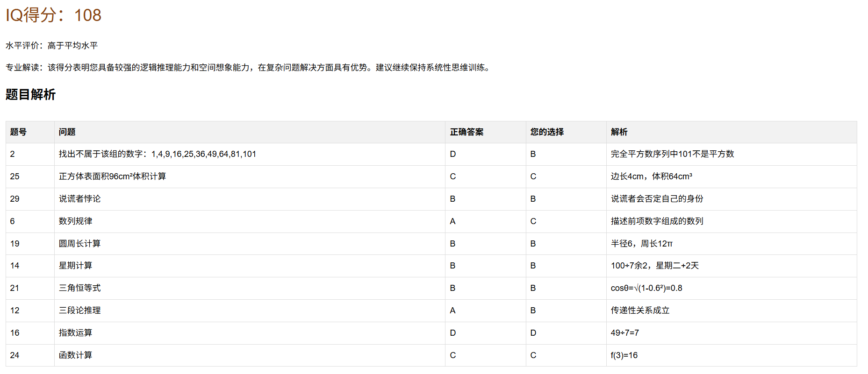The width and height of the screenshot is (868, 374).
Task: Click the 完全平方数序列 explanation text
Action: [x=672, y=154]
